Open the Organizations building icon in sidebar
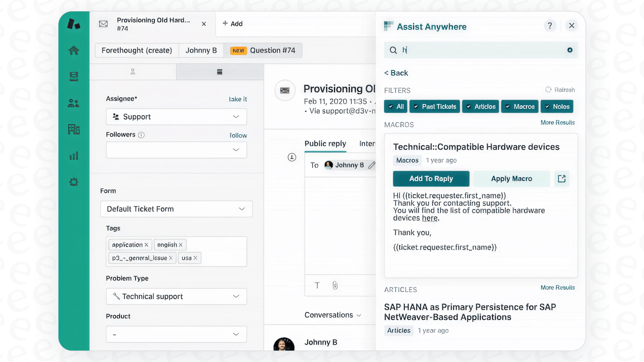This screenshot has height=362, width=644. [x=74, y=129]
